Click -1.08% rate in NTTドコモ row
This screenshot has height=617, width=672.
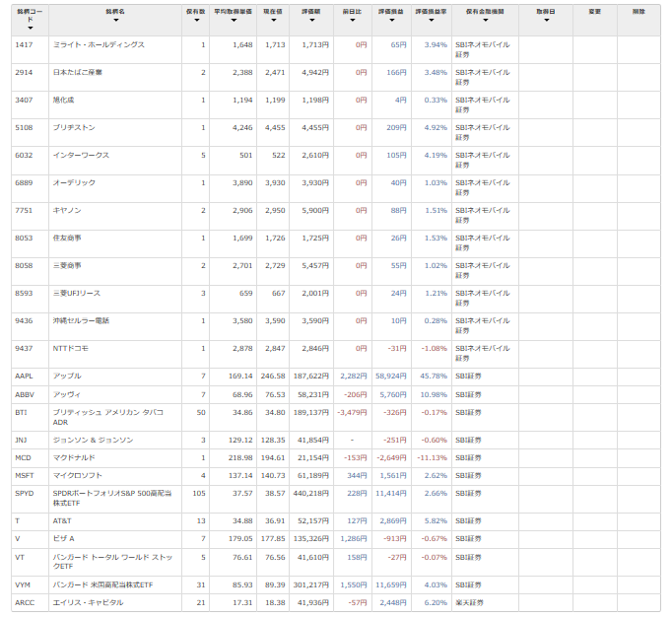(435, 348)
